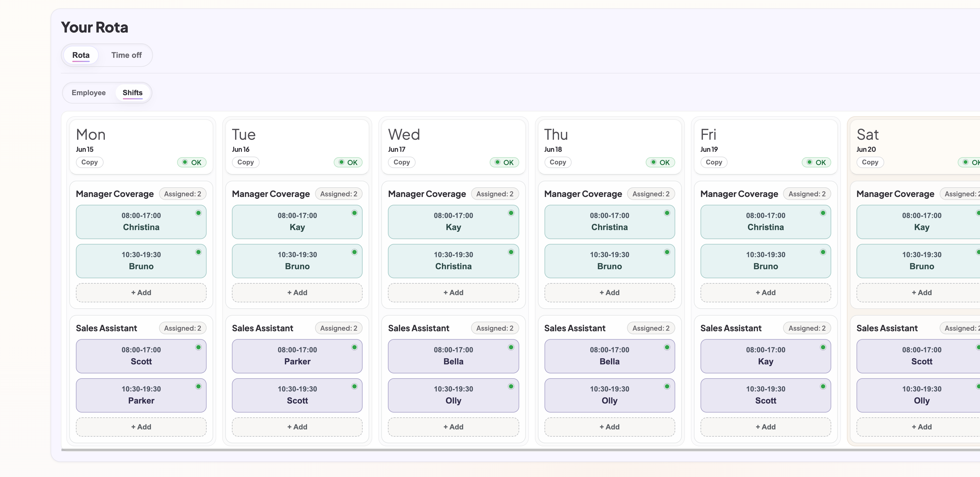This screenshot has height=477, width=980.
Task: Copy the Tuesday Jun 16 schedule
Action: [245, 162]
